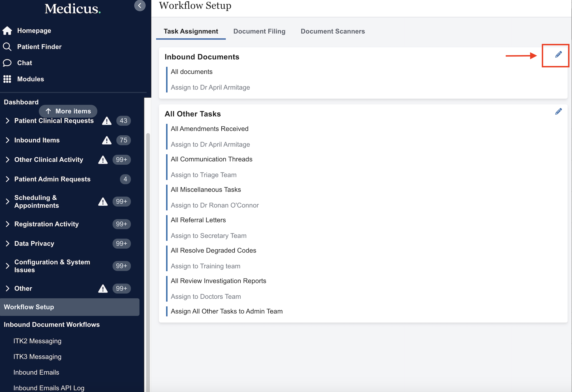The width and height of the screenshot is (572, 392).
Task: Click the More items button
Action: (x=68, y=111)
